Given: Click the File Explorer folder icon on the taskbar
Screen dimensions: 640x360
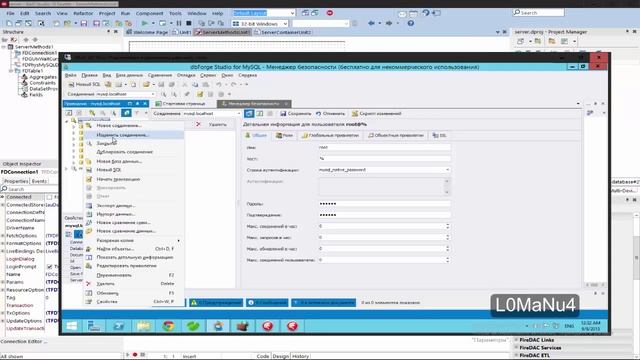Looking at the screenshot, I should (x=143, y=326).
